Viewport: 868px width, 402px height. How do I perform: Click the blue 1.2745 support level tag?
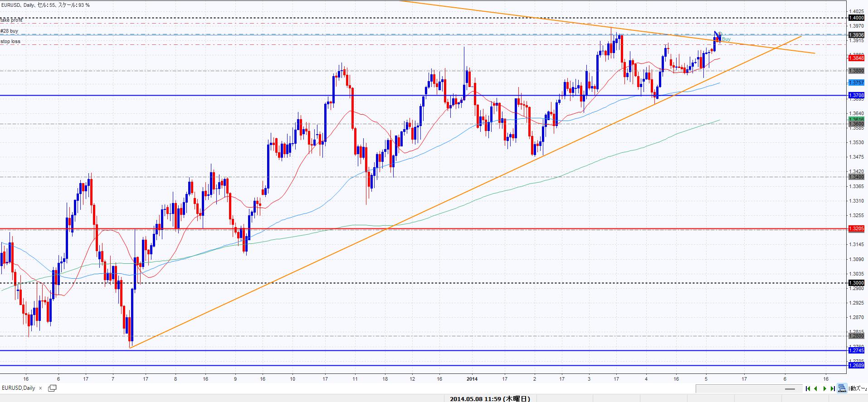click(x=856, y=350)
